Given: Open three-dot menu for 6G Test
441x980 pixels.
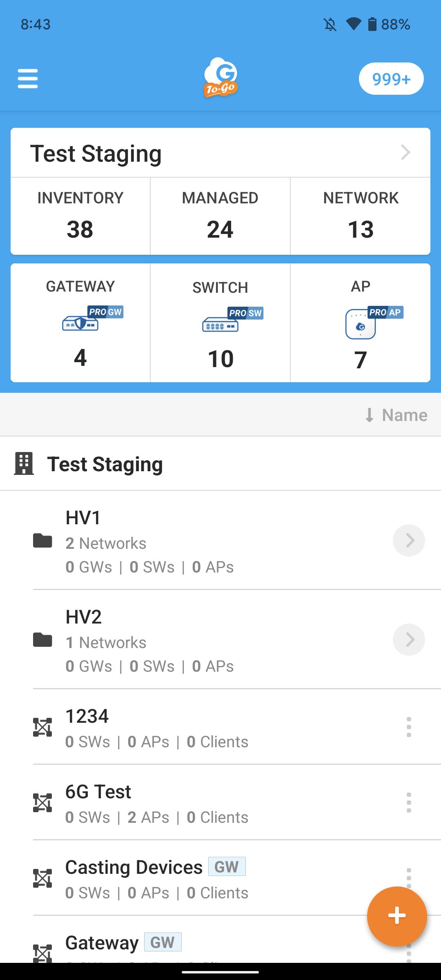Looking at the screenshot, I should pos(409,803).
